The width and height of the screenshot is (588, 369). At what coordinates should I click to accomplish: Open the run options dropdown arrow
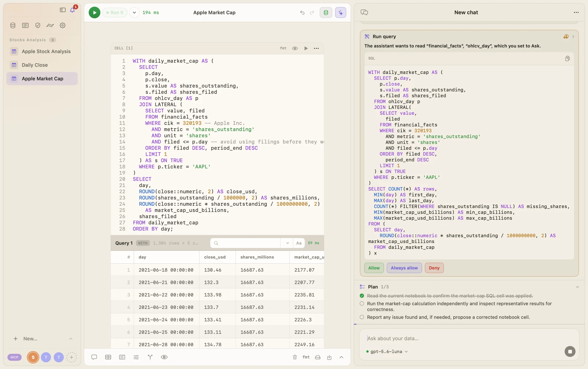click(134, 13)
